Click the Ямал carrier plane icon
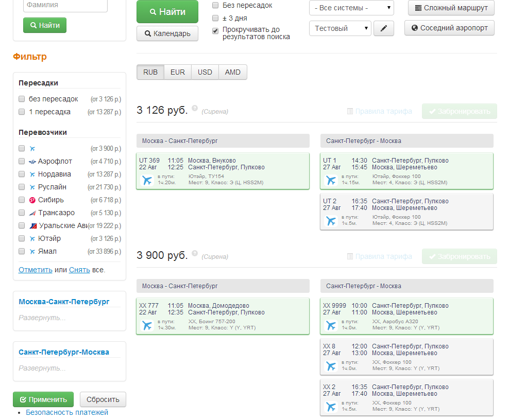This screenshot has height=420, width=509. coord(32,251)
